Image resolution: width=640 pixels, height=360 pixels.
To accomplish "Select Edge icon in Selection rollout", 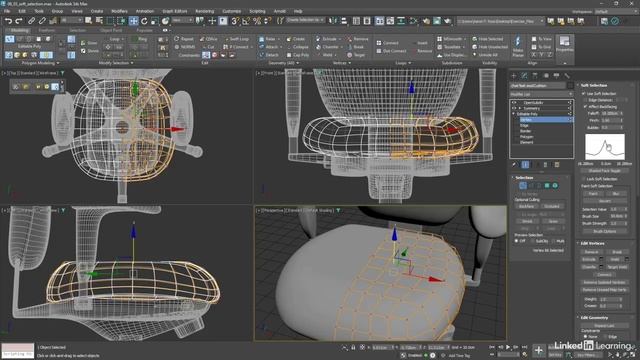I will pos(531,186).
